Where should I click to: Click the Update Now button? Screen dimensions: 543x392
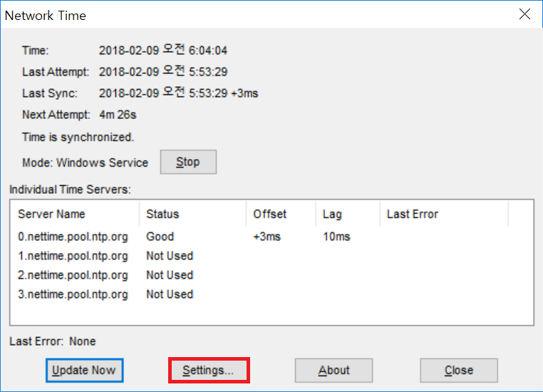tap(85, 370)
